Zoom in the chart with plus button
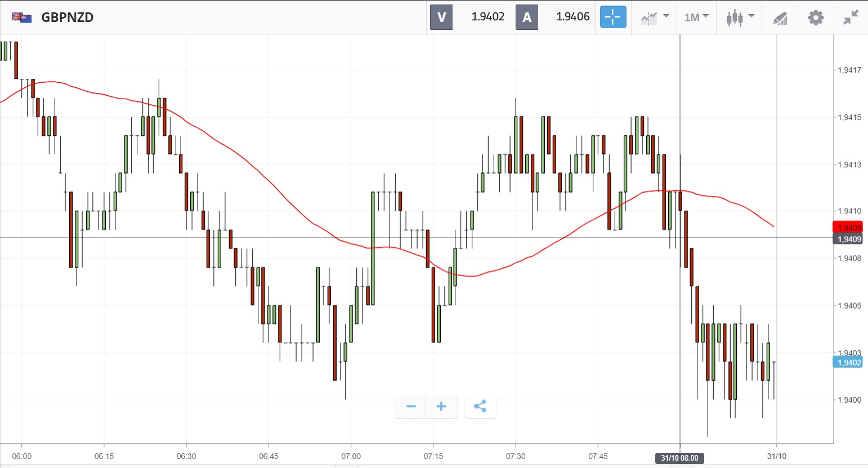This screenshot has width=868, height=468. point(441,407)
